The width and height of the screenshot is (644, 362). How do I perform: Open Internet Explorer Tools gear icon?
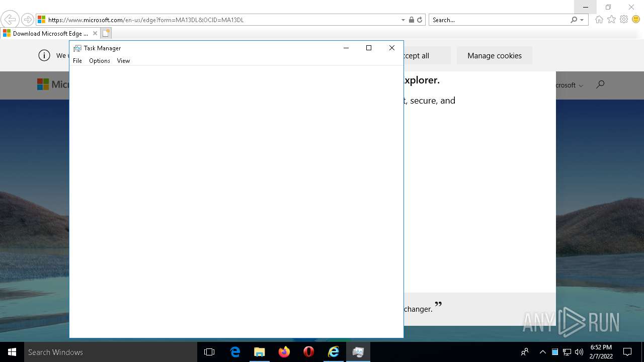click(x=624, y=20)
